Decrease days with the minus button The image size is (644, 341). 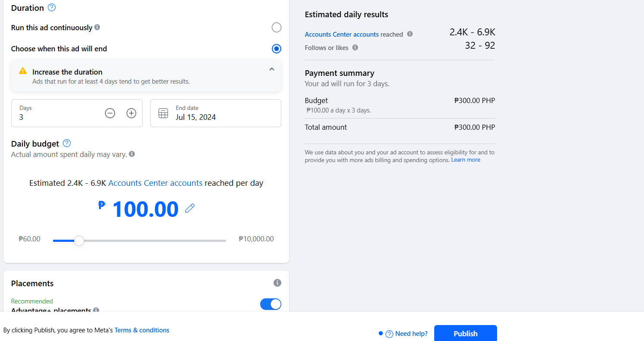pyautogui.click(x=110, y=113)
